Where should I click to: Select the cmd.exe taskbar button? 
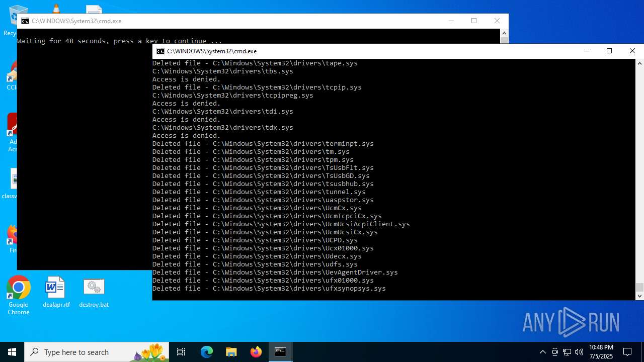[x=280, y=352]
